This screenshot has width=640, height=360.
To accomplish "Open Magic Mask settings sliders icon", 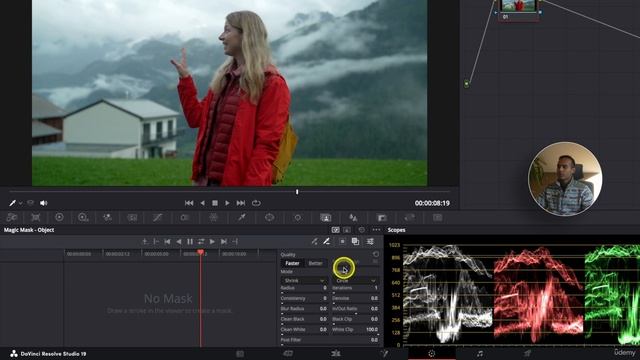I will 370,242.
